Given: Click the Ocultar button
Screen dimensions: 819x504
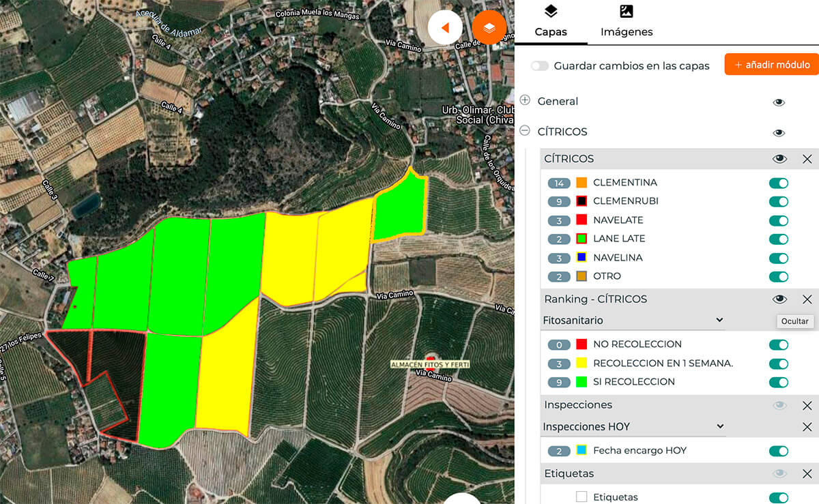Looking at the screenshot, I should 794,321.
